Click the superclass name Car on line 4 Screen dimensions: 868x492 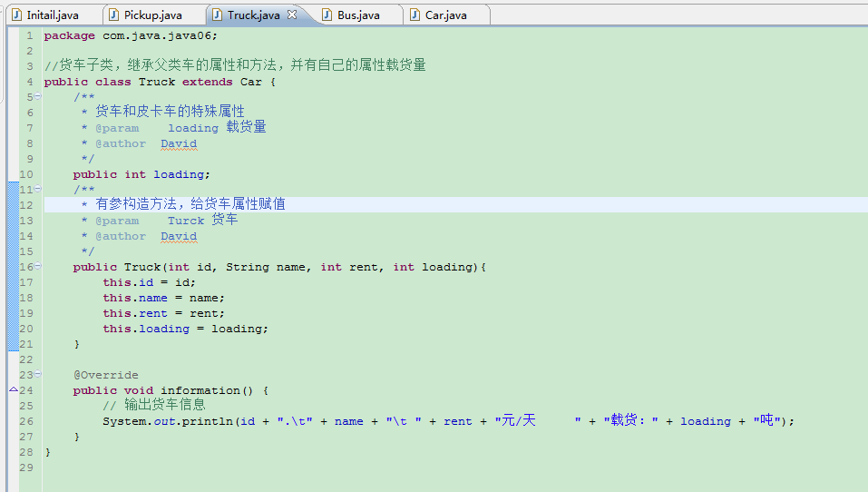pyautogui.click(x=250, y=82)
